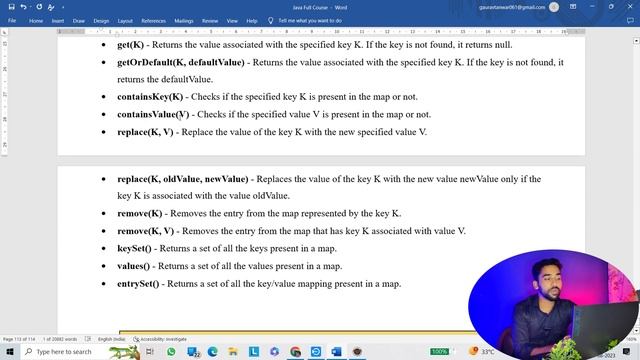Switch to the View ribbon tab
Screen dimensions: 640x360
(x=232, y=21)
